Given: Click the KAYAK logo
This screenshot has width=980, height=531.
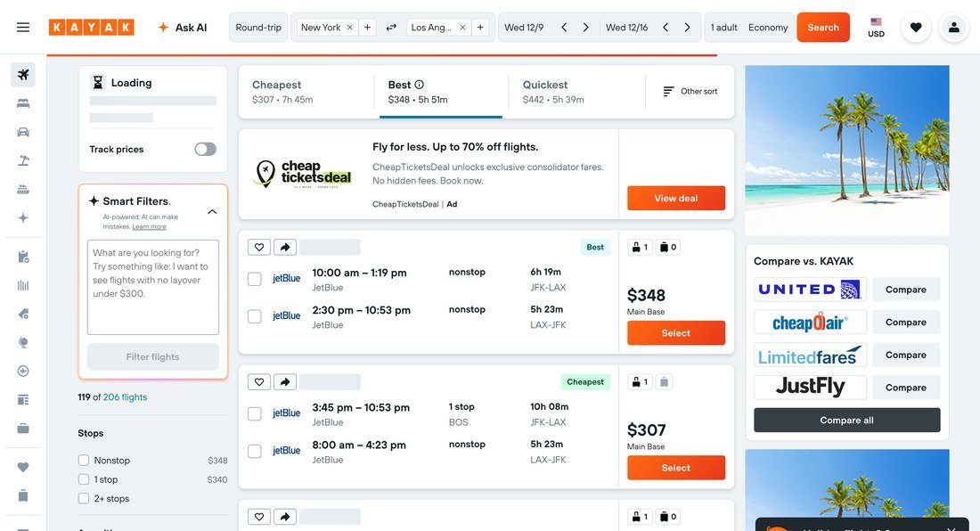Looking at the screenshot, I should 91,28.
